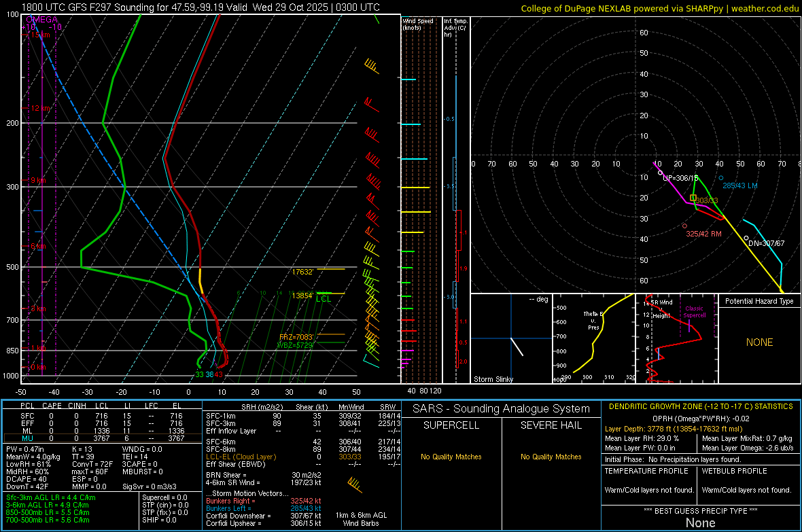Click the 17632' dendritic layer top label
Image resolution: width=802 pixels, height=532 pixels.
click(302, 272)
